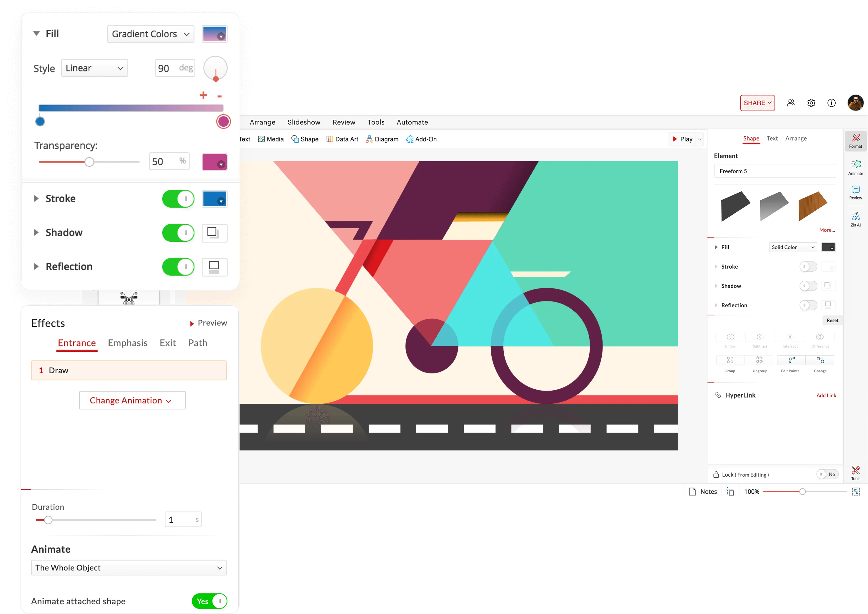
Task: Insert Diagram from toolbar
Action: [x=382, y=139]
